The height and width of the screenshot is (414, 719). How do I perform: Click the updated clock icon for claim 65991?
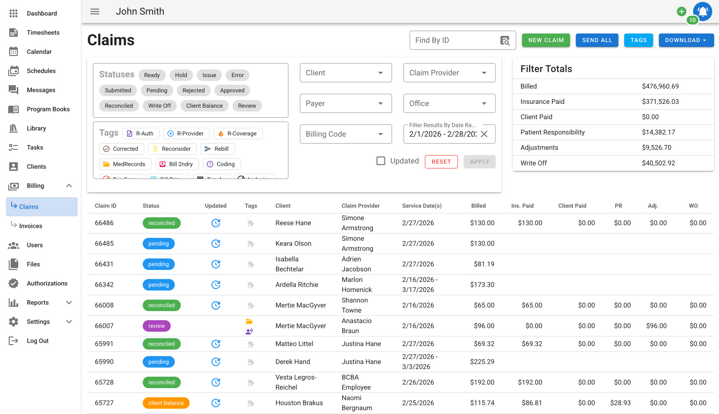[216, 344]
